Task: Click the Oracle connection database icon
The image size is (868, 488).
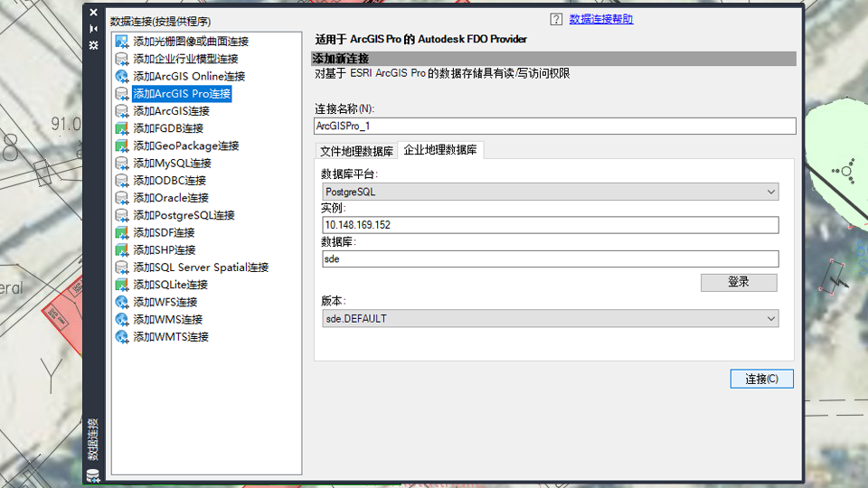Action: pos(122,198)
